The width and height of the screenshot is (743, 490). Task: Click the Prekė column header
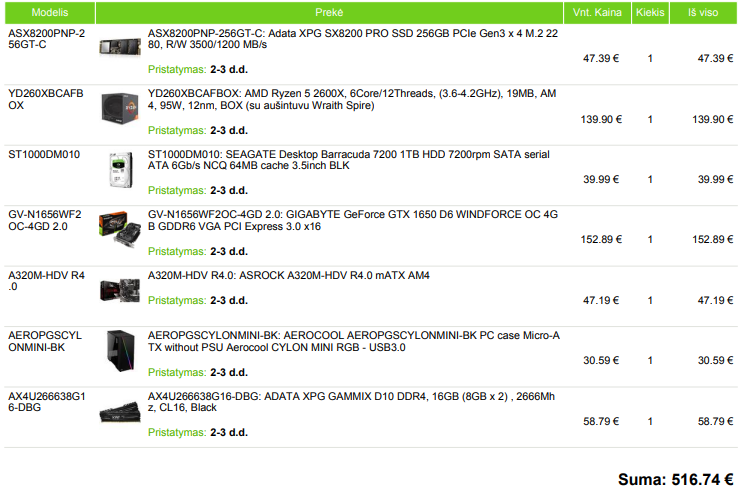click(x=329, y=12)
